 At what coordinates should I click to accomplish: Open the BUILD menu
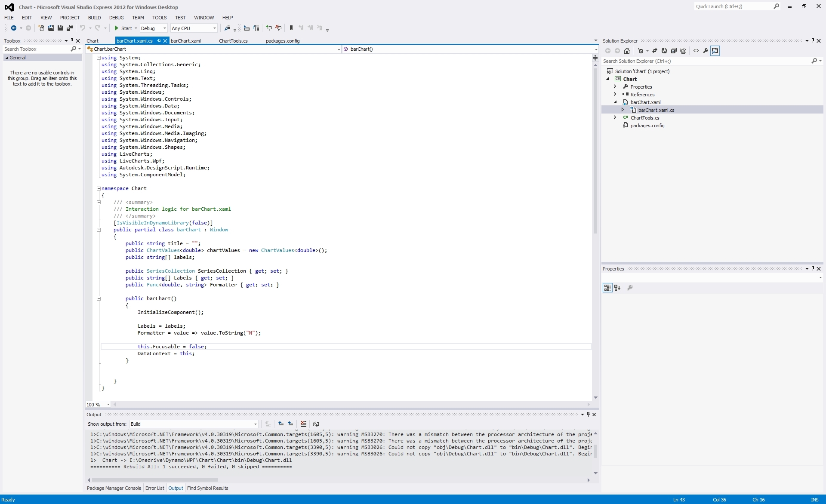click(94, 18)
